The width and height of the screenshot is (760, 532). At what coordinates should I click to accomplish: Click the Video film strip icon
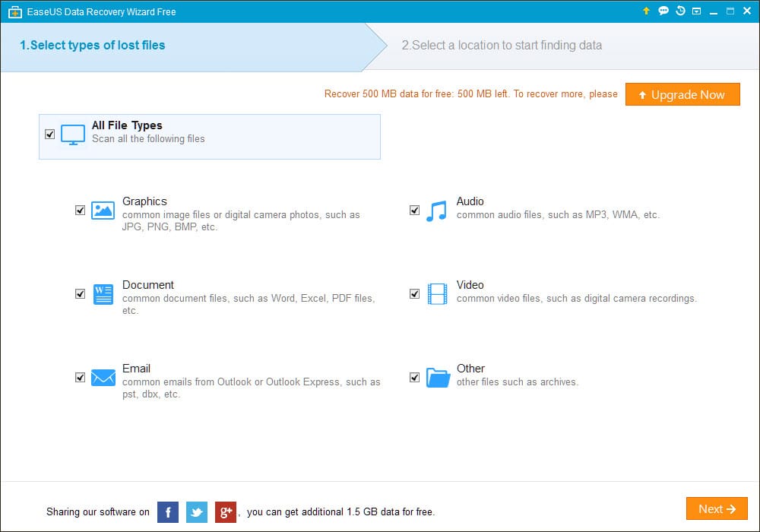[437, 294]
